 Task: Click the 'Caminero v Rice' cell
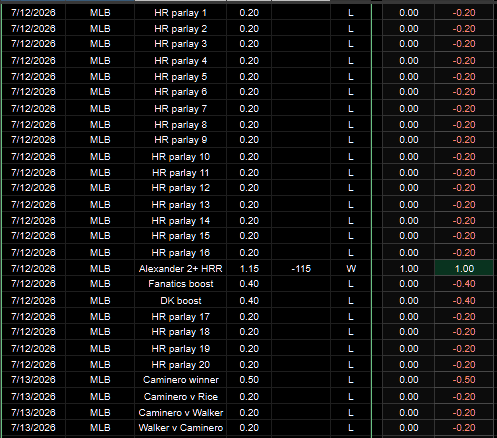[x=180, y=397]
